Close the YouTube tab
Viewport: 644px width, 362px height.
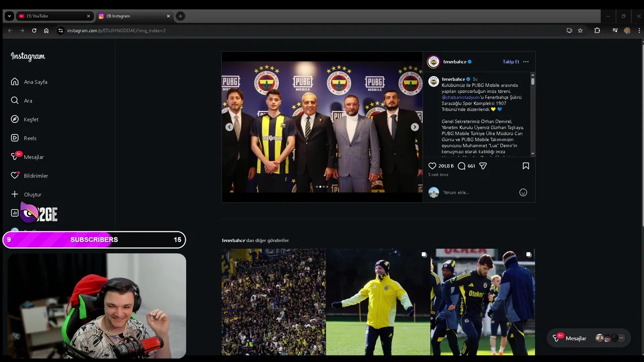[89, 16]
